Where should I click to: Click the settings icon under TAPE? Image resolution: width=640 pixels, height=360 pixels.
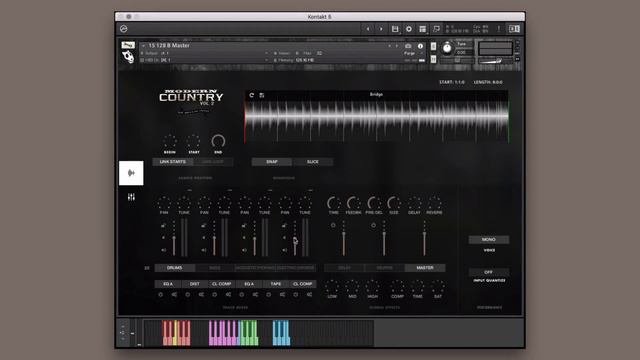click(282, 294)
